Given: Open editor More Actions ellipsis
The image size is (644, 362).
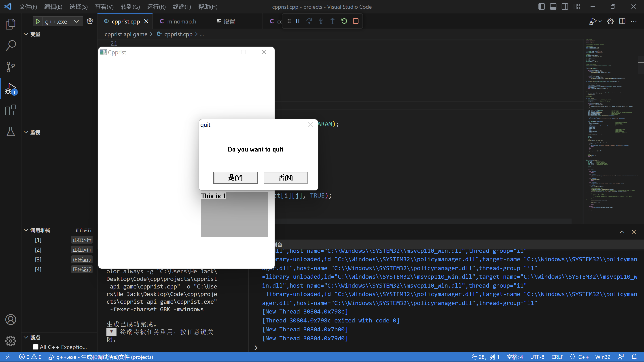Looking at the screenshot, I should pyautogui.click(x=634, y=21).
